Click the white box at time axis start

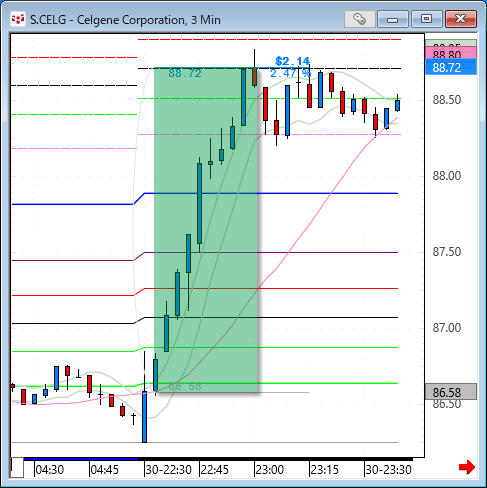[17, 468]
